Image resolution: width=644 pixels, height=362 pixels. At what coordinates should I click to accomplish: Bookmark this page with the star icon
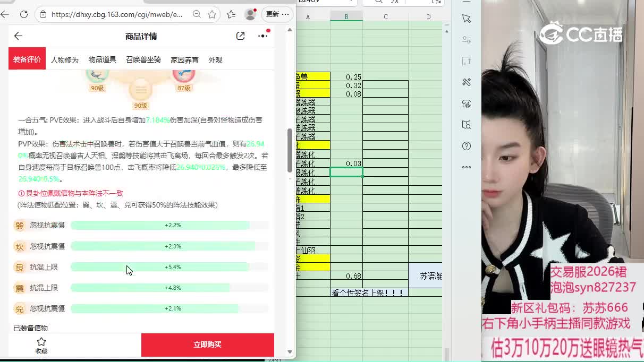coord(212,14)
